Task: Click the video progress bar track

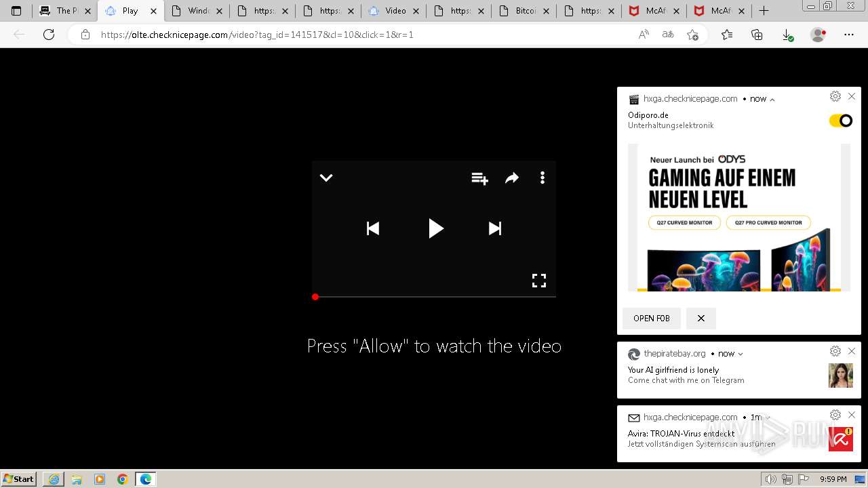Action: (x=434, y=297)
